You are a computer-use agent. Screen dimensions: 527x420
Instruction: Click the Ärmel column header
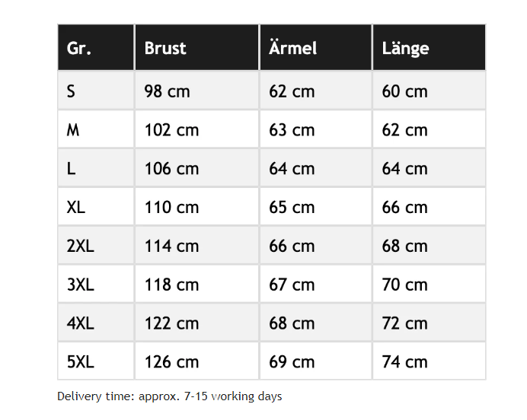tap(293, 48)
